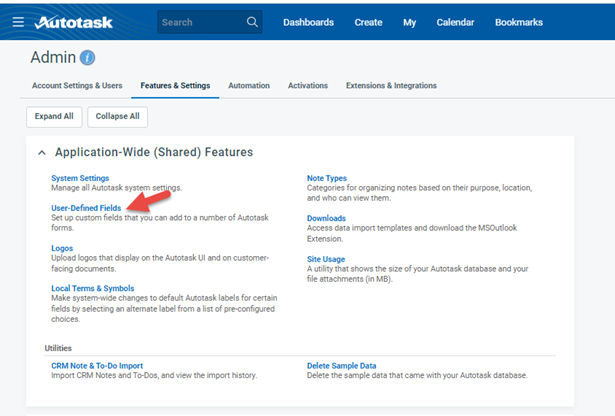Open the Downloads link

pyautogui.click(x=326, y=218)
